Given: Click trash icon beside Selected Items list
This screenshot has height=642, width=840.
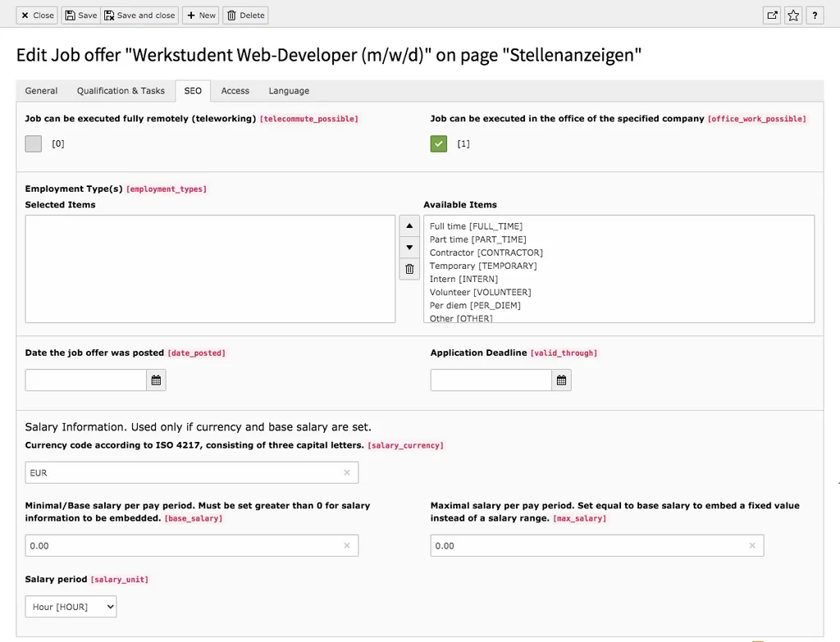Looking at the screenshot, I should (x=409, y=268).
